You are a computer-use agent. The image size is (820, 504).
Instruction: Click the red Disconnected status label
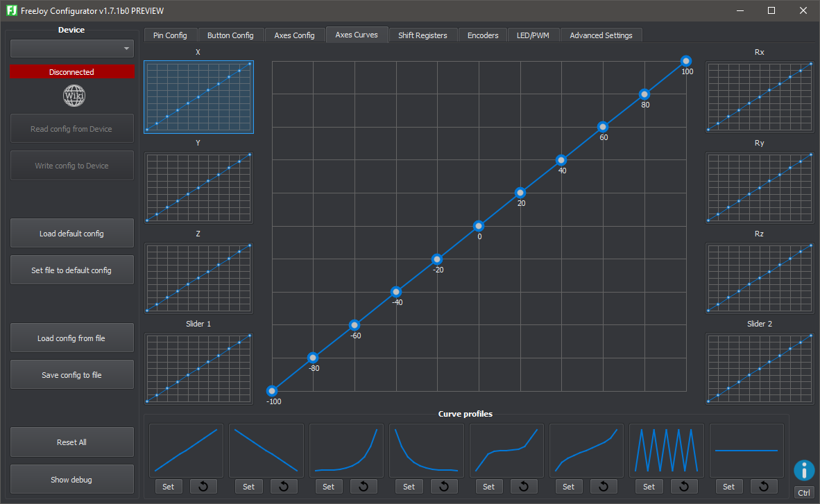(x=71, y=71)
